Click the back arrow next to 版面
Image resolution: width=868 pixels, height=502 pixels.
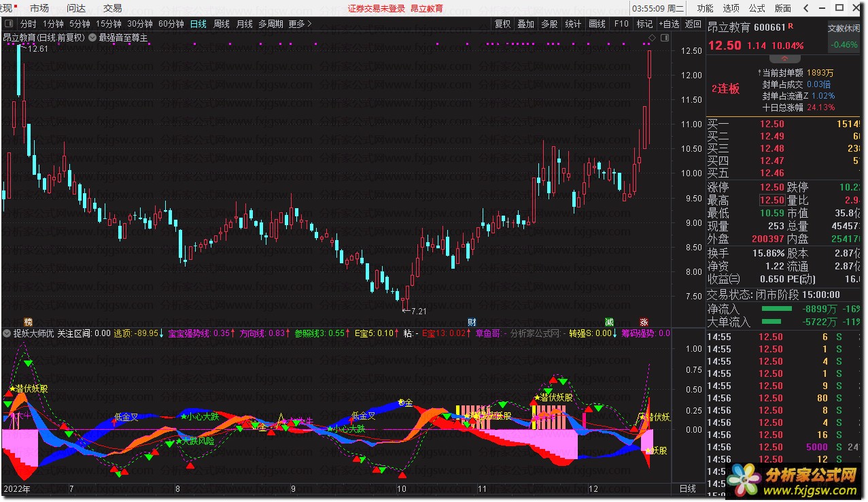(x=806, y=8)
